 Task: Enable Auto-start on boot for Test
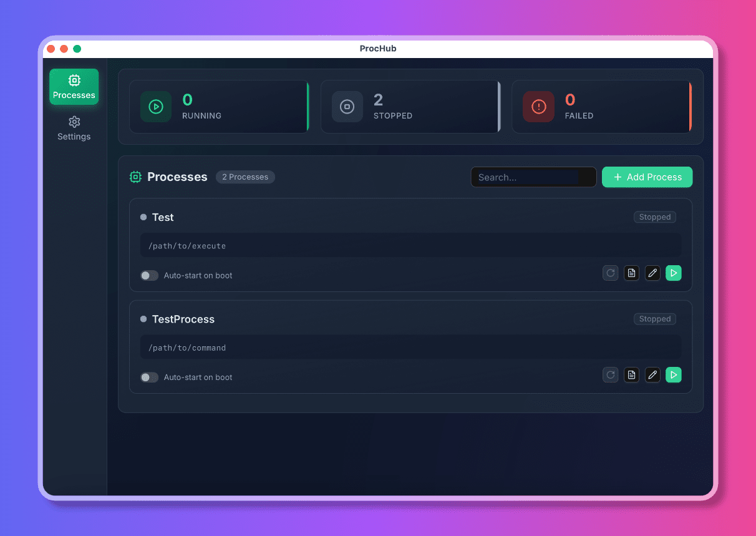click(149, 275)
